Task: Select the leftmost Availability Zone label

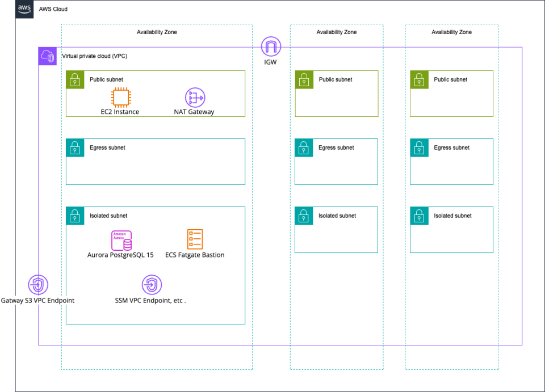Action: pos(156,32)
